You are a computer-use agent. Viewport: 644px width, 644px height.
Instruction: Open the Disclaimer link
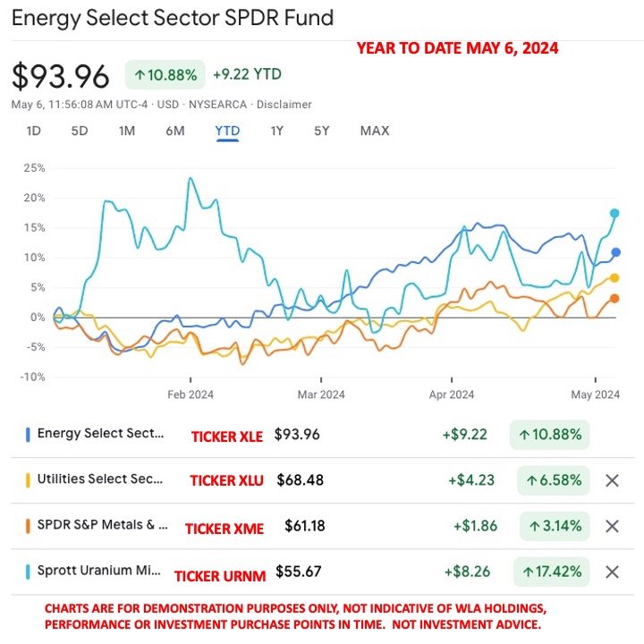click(x=284, y=105)
